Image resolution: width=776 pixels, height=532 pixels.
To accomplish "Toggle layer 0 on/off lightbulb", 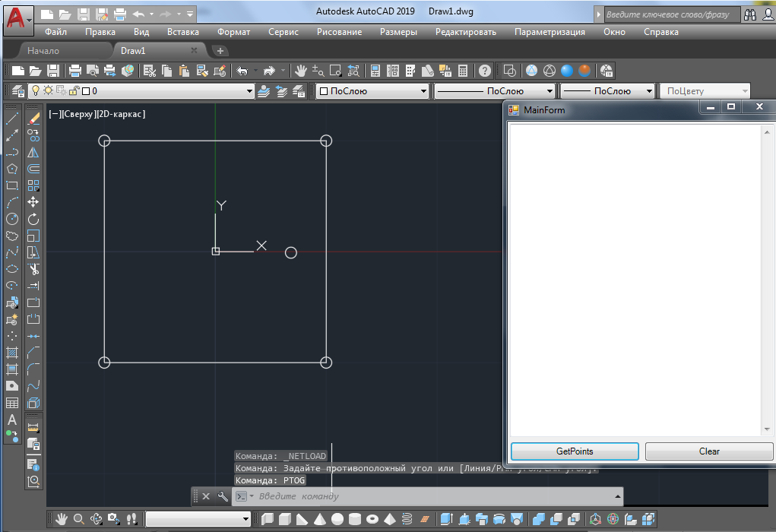I will (36, 90).
